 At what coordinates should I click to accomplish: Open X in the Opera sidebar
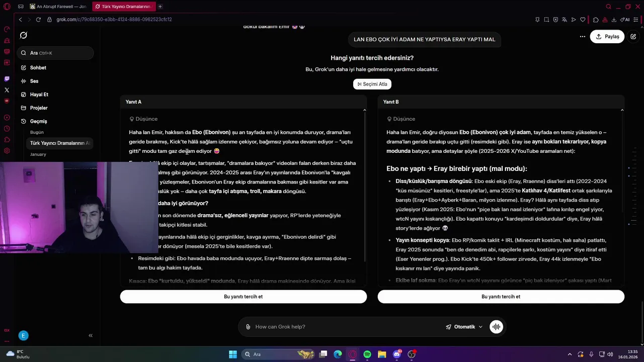(7, 90)
